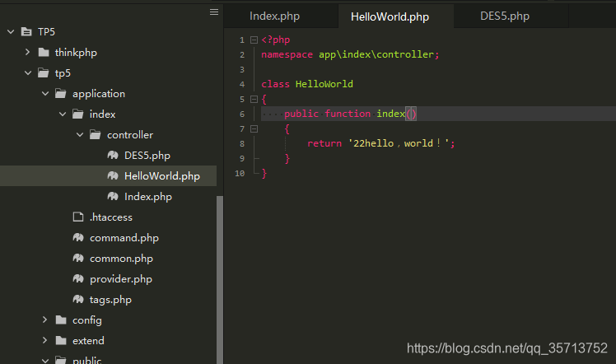
Task: Click the PHP elephant icon beside DES5.php
Action: [113, 156]
